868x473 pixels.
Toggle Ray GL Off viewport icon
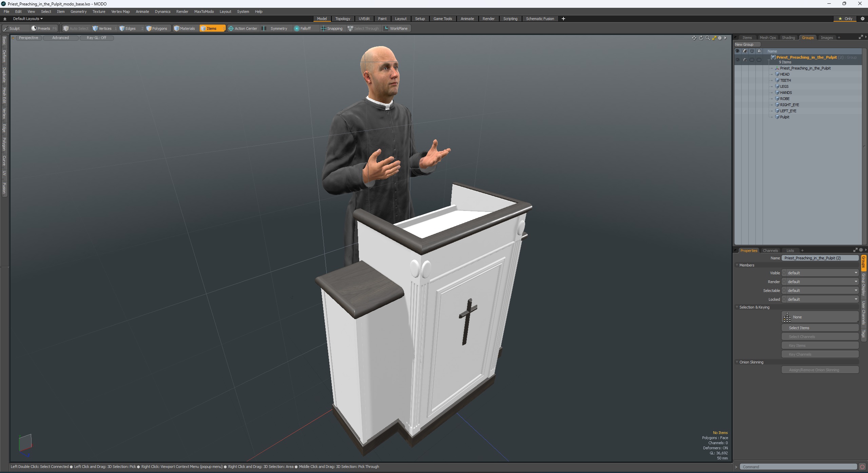click(97, 38)
